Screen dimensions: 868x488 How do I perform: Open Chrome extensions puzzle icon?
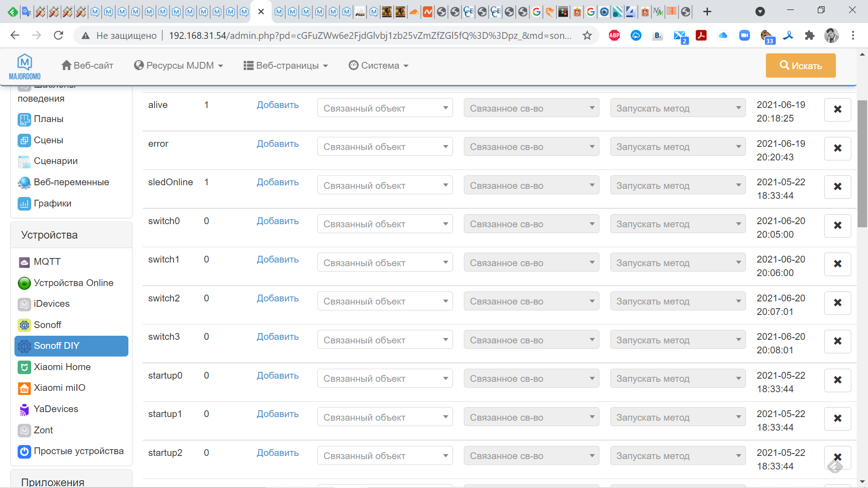pyautogui.click(x=809, y=35)
